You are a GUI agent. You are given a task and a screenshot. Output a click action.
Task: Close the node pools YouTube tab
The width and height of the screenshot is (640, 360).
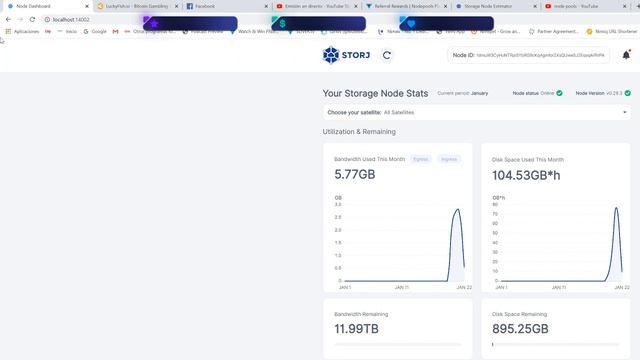click(624, 6)
